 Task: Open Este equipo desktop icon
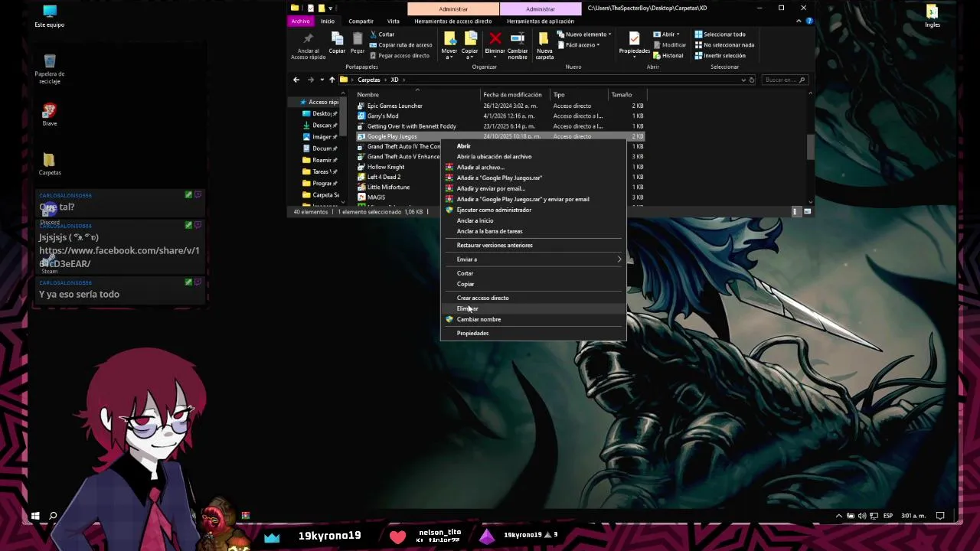tap(50, 15)
